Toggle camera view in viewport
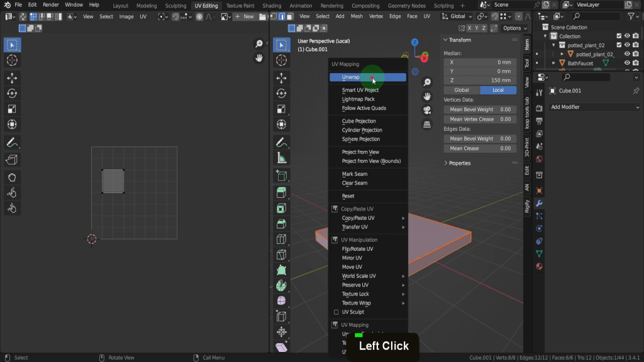 tap(427, 110)
